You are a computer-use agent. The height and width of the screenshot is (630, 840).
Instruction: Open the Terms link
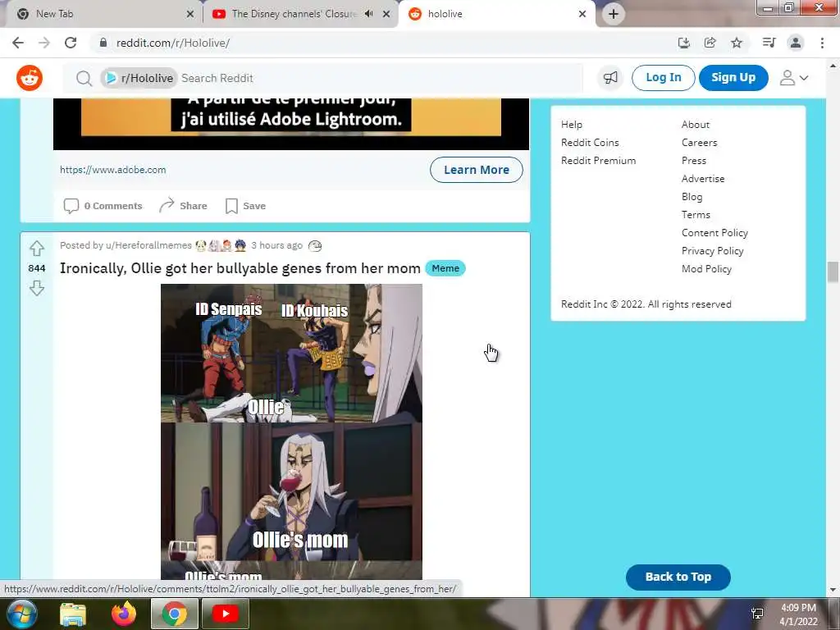pos(696,215)
